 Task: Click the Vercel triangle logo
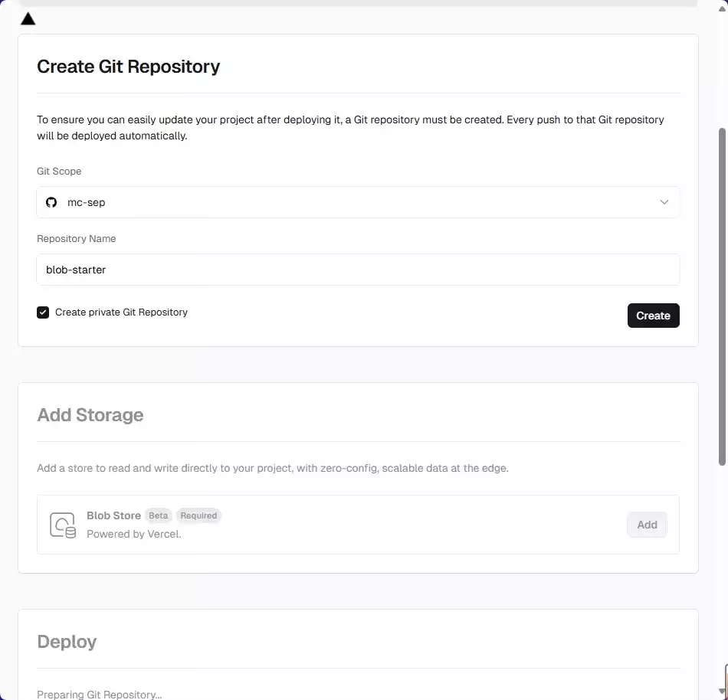pos(28,18)
